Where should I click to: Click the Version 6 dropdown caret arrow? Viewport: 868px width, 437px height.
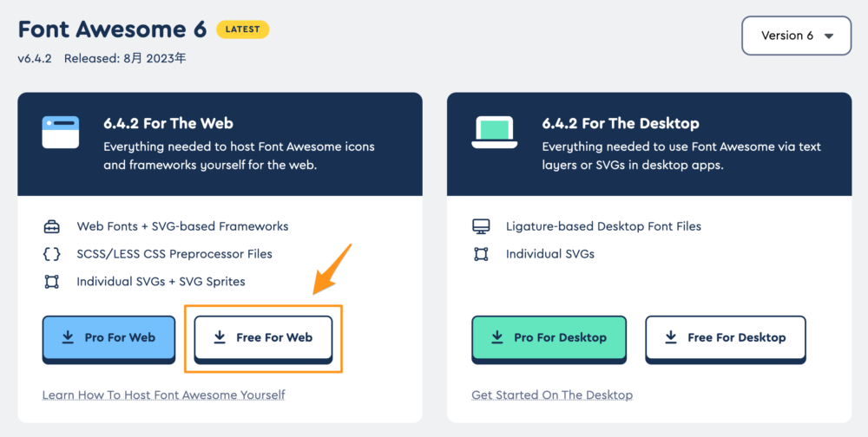[x=829, y=36]
